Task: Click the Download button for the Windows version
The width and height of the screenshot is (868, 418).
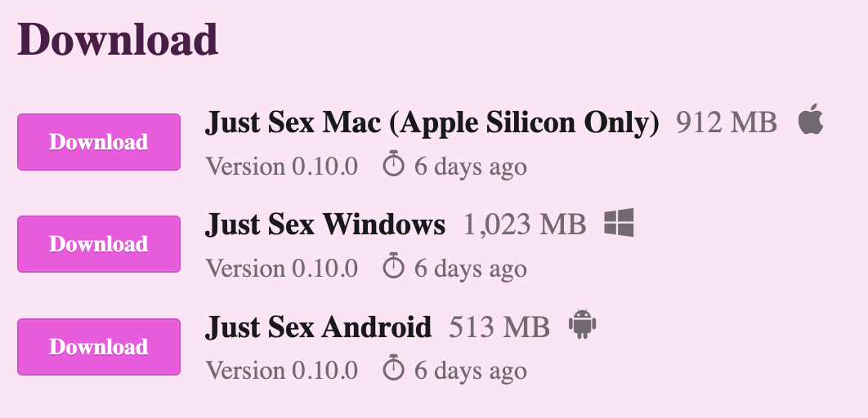Action: click(x=98, y=244)
